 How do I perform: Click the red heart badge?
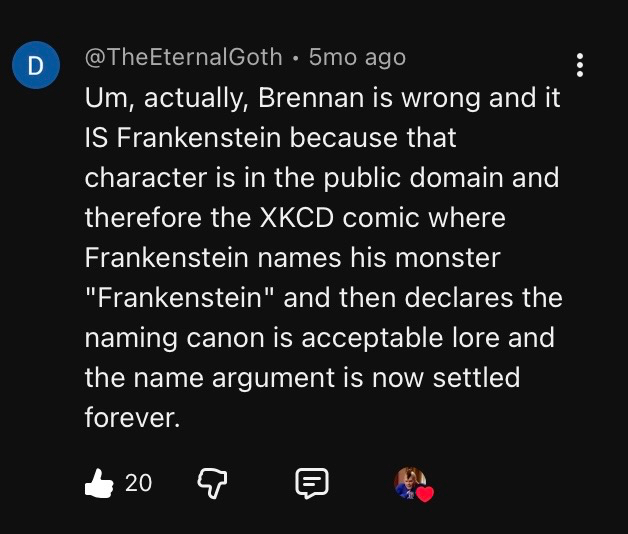[x=424, y=493]
